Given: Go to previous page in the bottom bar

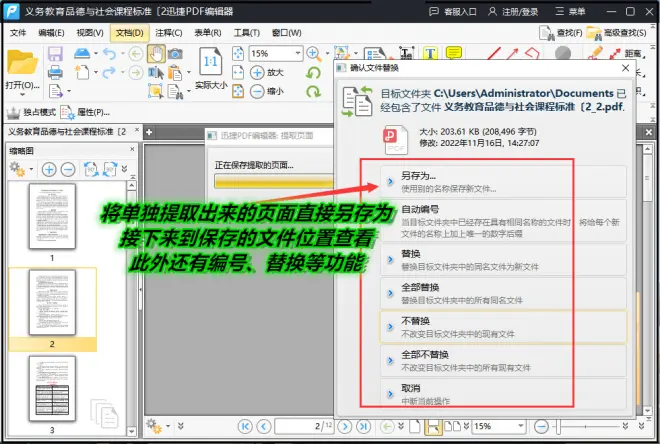Looking at the screenshot, I should pos(264,426).
